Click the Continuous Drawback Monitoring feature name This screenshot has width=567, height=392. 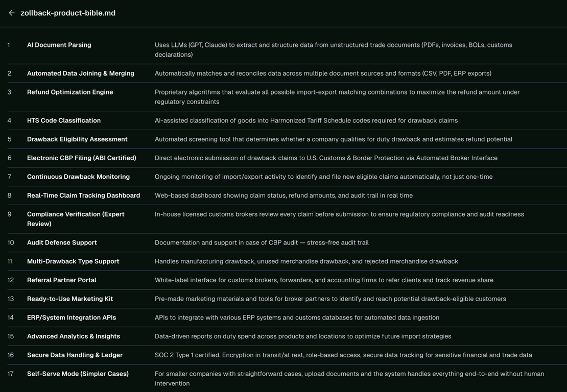[x=79, y=177]
